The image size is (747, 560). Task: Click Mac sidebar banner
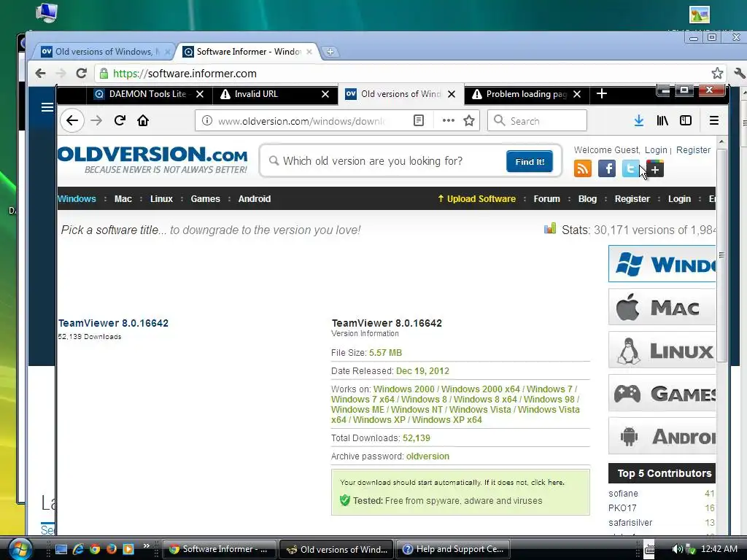coord(662,307)
